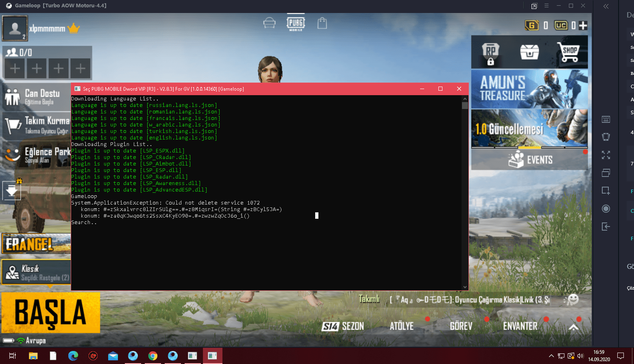Click console scrollbar up arrow
Screen dimensions: 634x364
[465, 99]
